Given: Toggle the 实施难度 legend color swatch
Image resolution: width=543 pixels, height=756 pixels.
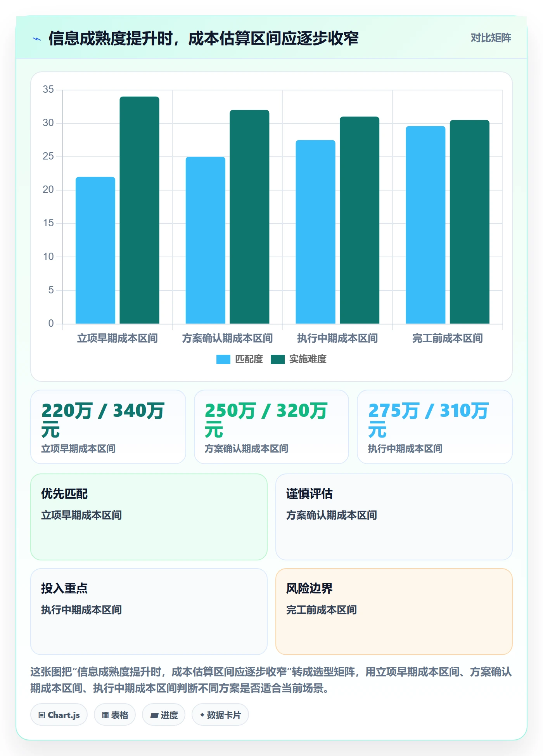Looking at the screenshot, I should pos(277,359).
